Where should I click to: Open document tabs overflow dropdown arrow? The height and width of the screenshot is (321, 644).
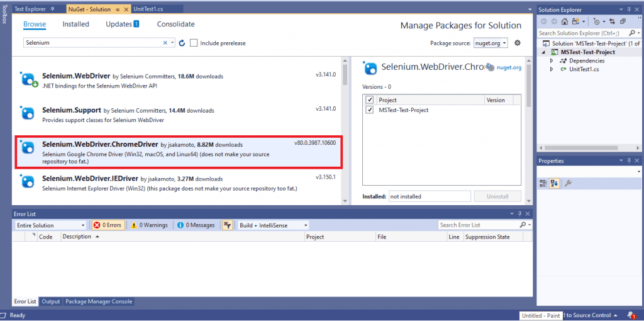(x=530, y=9)
